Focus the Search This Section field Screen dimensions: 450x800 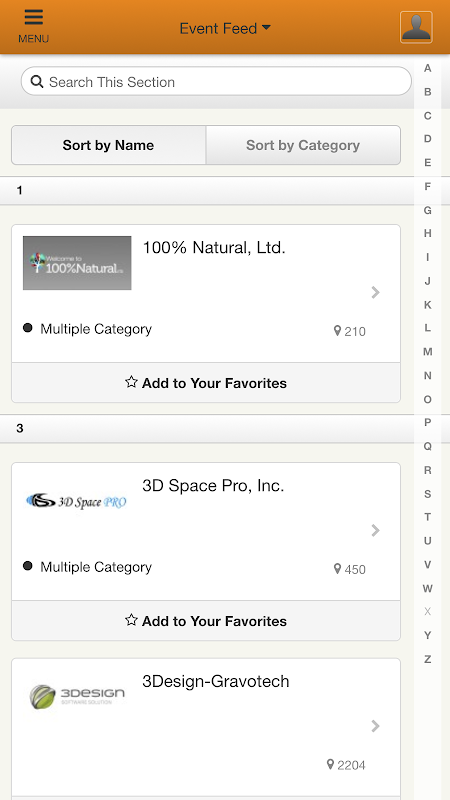pyautogui.click(x=216, y=81)
